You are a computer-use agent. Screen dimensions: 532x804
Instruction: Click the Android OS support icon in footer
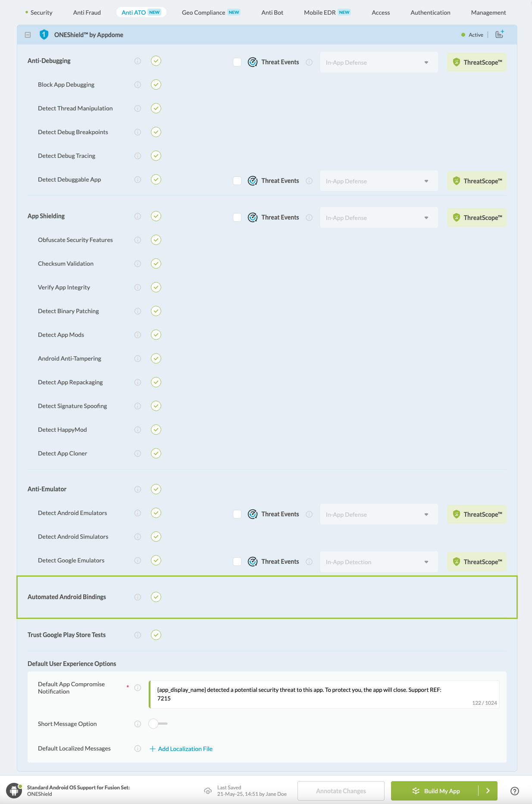(x=14, y=791)
